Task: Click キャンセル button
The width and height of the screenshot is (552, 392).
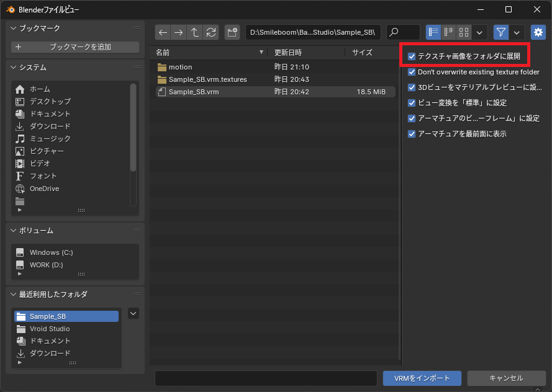Action: coord(506,378)
